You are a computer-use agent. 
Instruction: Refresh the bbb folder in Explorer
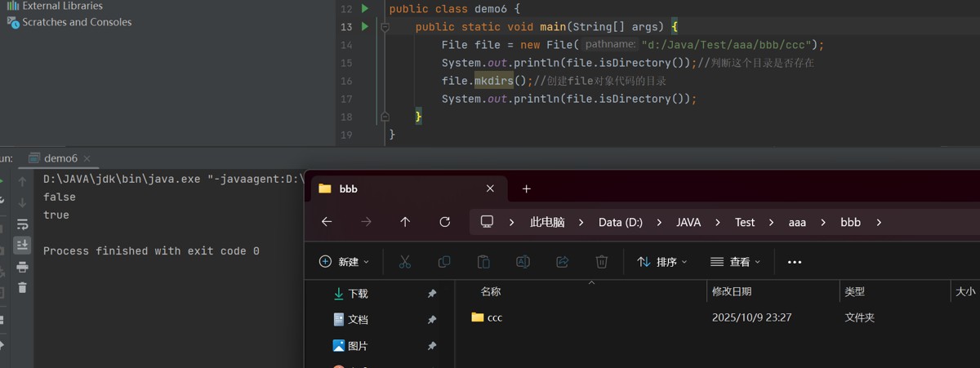444,222
